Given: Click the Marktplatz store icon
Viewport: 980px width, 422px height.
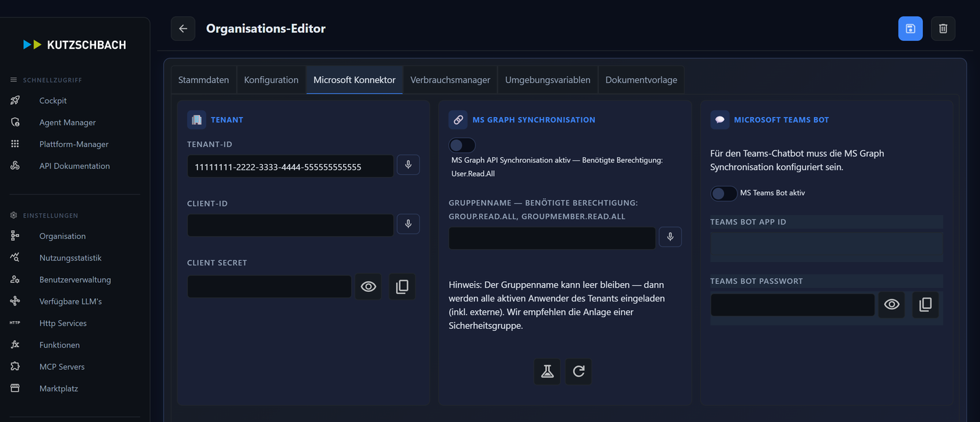Looking at the screenshot, I should pyautogui.click(x=15, y=389).
